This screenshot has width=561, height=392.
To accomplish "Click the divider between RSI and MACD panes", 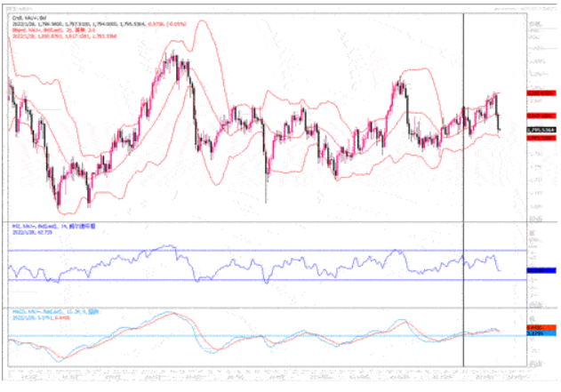I will pos(267,307).
